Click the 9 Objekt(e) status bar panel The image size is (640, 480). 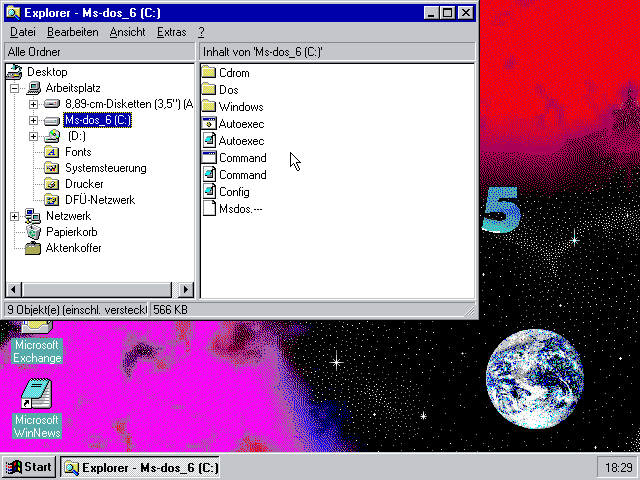[76, 310]
